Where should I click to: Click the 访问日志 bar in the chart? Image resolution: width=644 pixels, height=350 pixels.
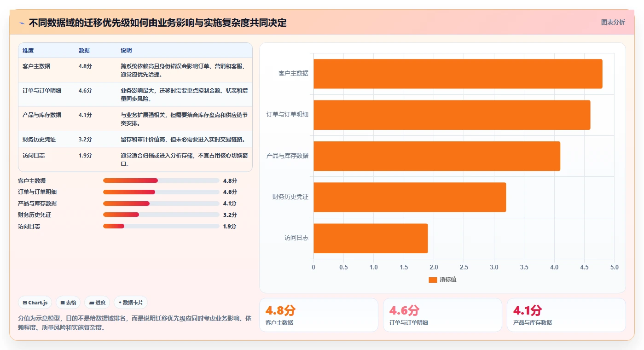pos(371,238)
